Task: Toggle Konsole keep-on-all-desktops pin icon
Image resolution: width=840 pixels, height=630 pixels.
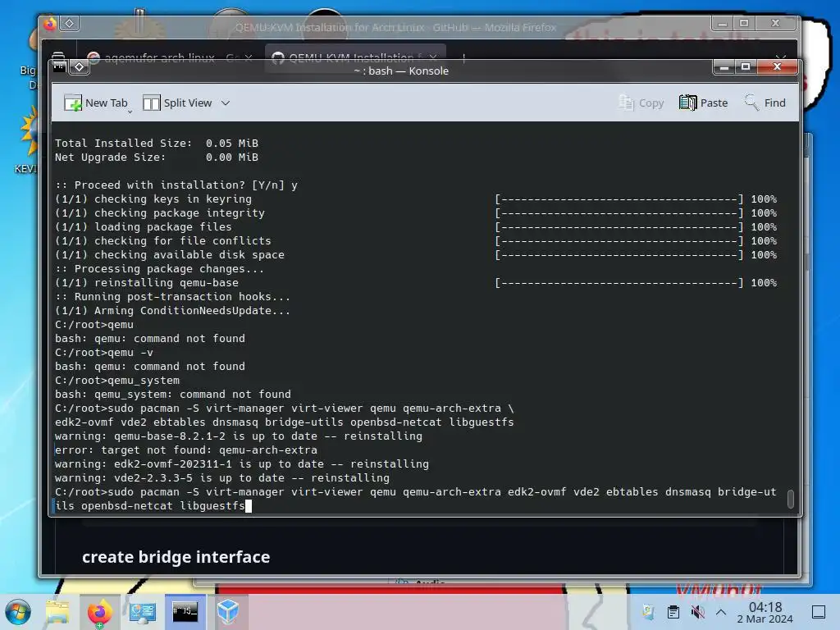Action: (80, 67)
